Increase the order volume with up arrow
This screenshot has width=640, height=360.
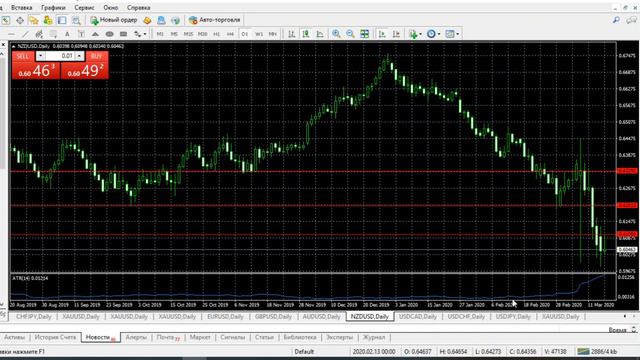79,56
